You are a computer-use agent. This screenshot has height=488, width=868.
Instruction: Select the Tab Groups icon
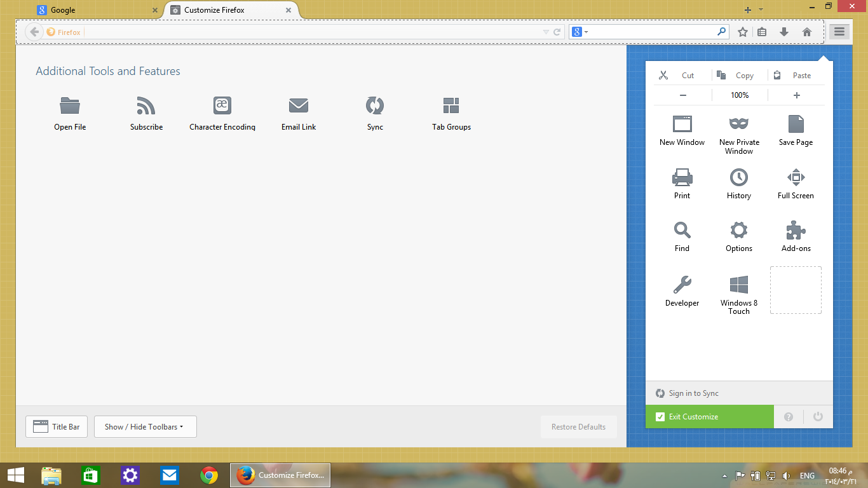[451, 105]
